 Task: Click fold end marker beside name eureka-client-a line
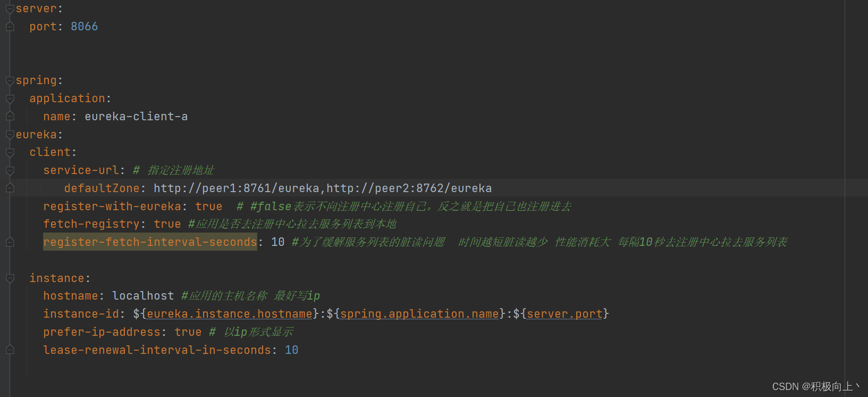[x=10, y=117]
